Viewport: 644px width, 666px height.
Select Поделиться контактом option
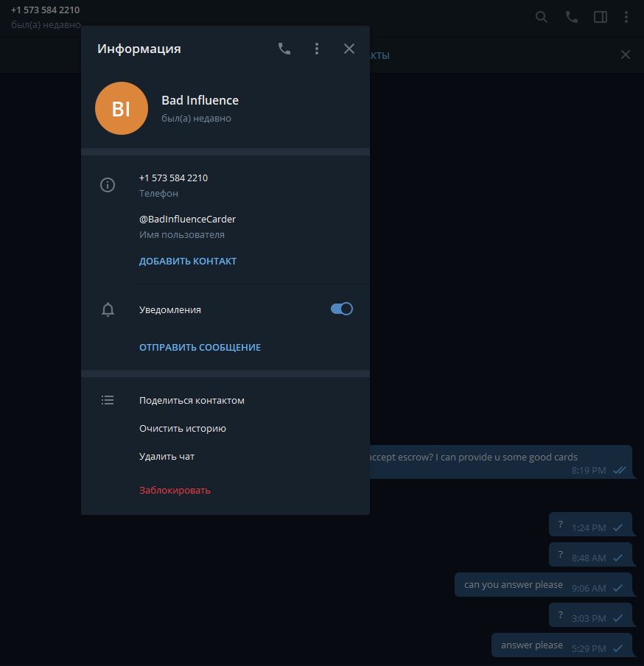192,400
